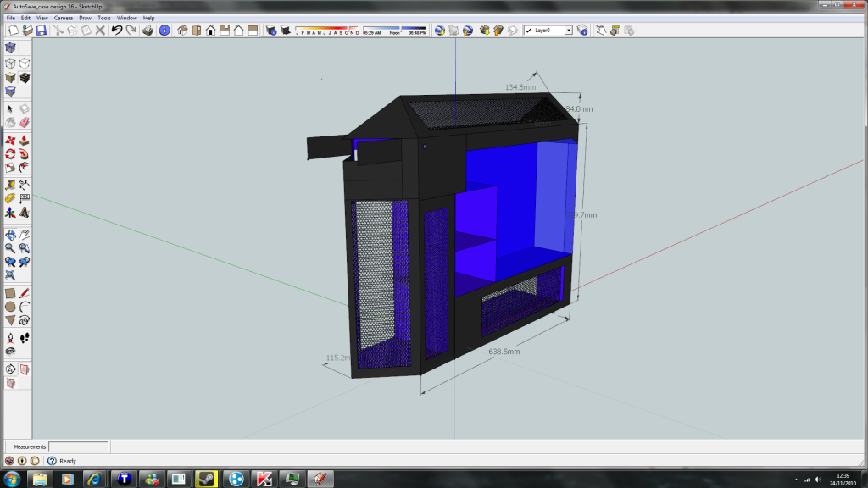The height and width of the screenshot is (488, 868).
Task: Click the shadow date month slider
Action: click(327, 29)
